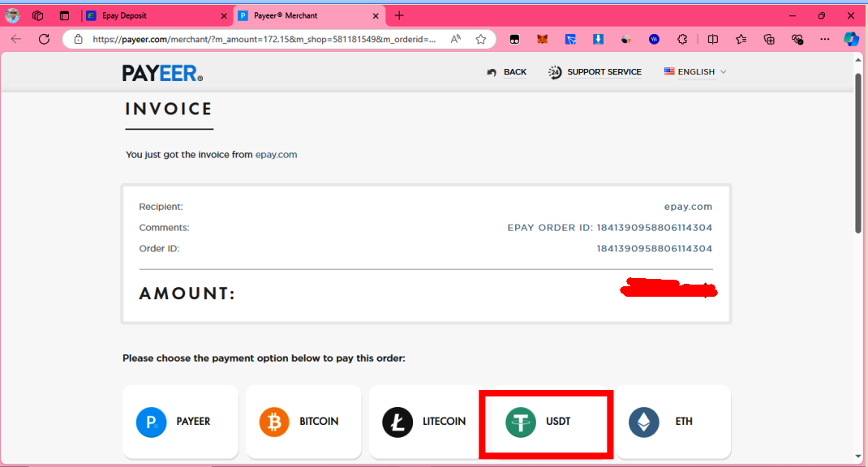Minimize the browser window
This screenshot has width=868, height=467.
click(793, 15)
